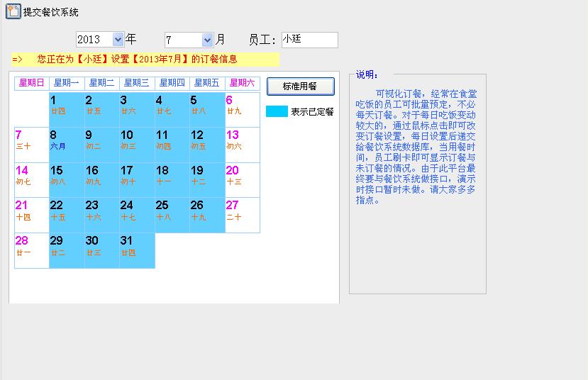Click the 星期日 column header
This screenshot has width=588, height=380.
(x=32, y=83)
